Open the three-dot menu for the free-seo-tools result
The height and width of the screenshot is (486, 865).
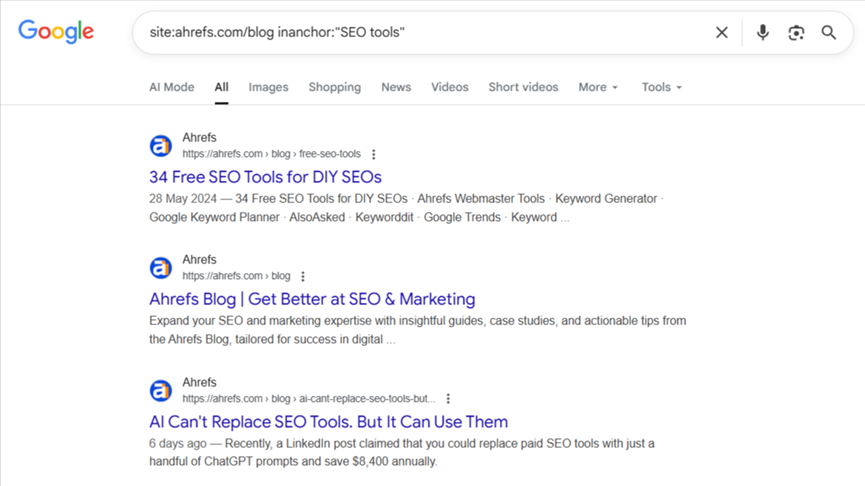pos(373,154)
